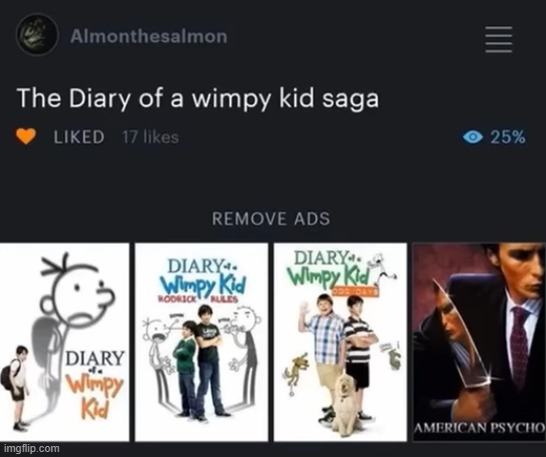This screenshot has width=546, height=457.
Task: Click the Almonthesalmon profile avatar
Action: tap(37, 34)
